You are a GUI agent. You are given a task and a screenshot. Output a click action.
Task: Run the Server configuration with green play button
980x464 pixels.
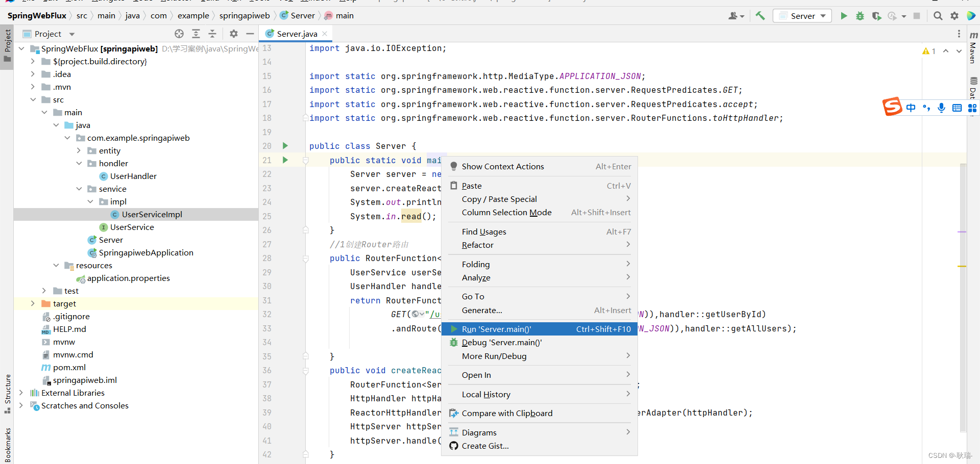[x=844, y=16]
